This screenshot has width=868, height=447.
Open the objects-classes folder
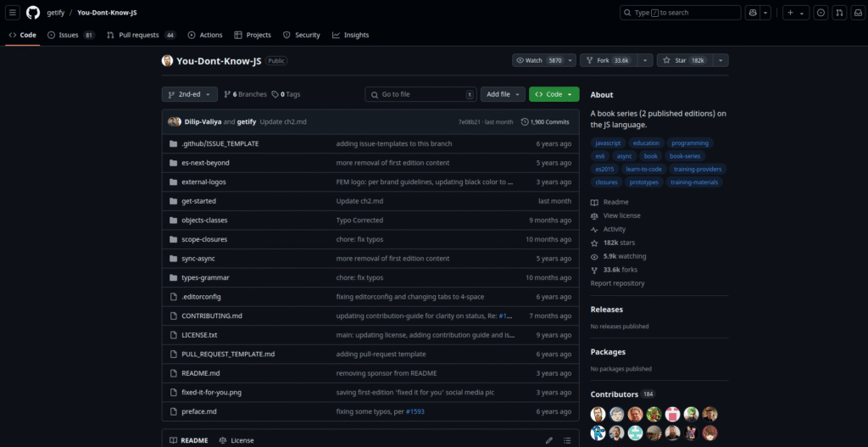pos(204,220)
